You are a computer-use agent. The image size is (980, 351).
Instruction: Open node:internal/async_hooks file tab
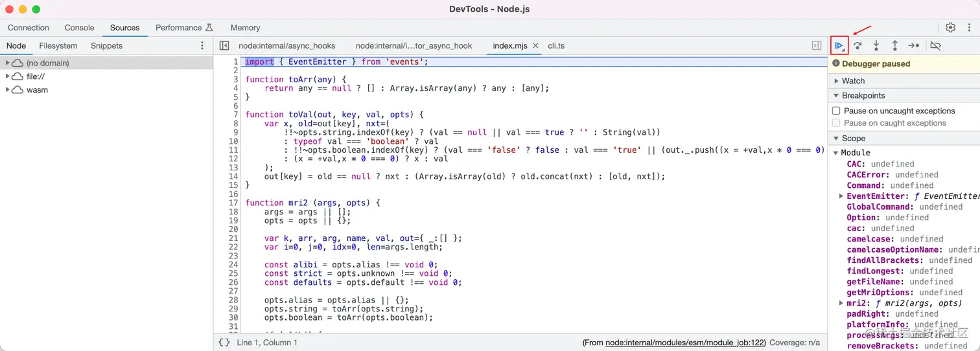pyautogui.click(x=286, y=45)
